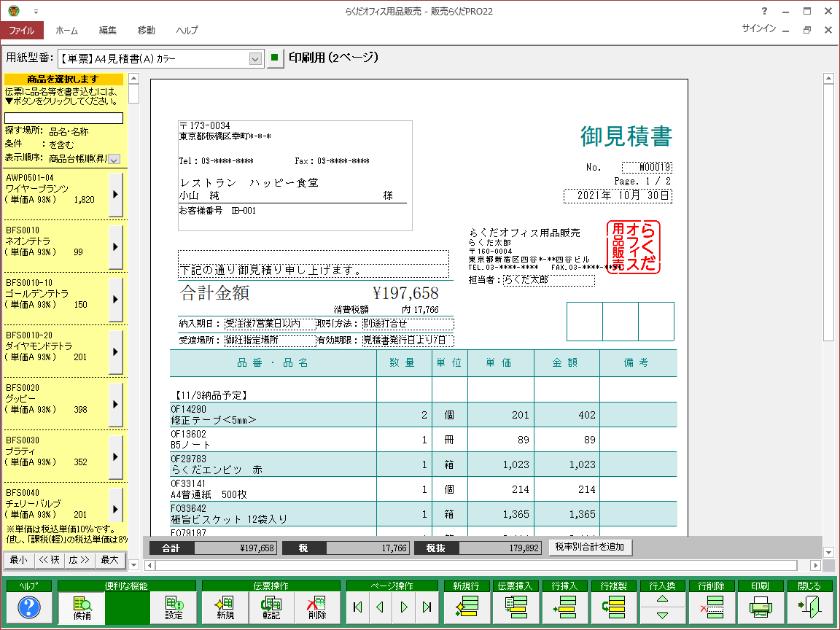Open the ファイル tab
Image resolution: width=840 pixels, height=630 pixels.
click(21, 31)
